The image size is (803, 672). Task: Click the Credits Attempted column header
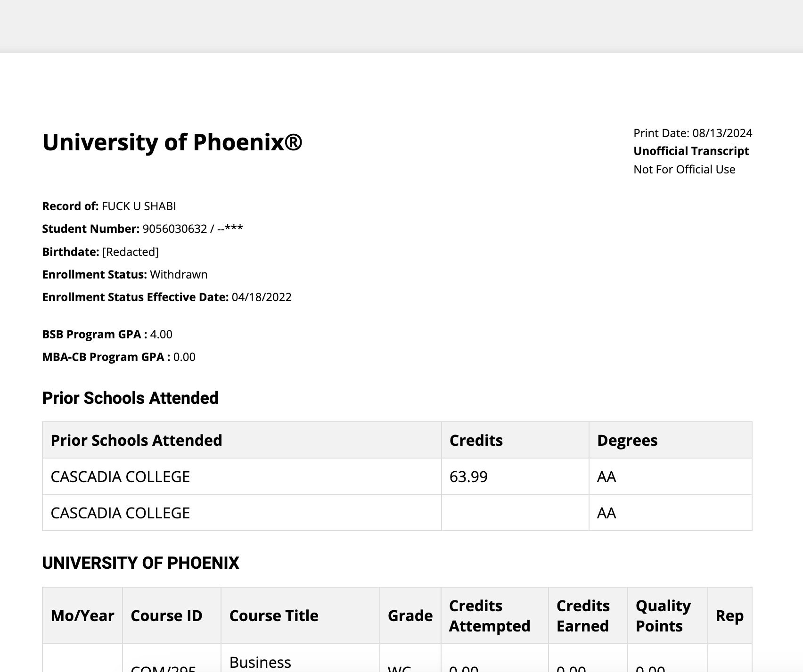click(489, 616)
